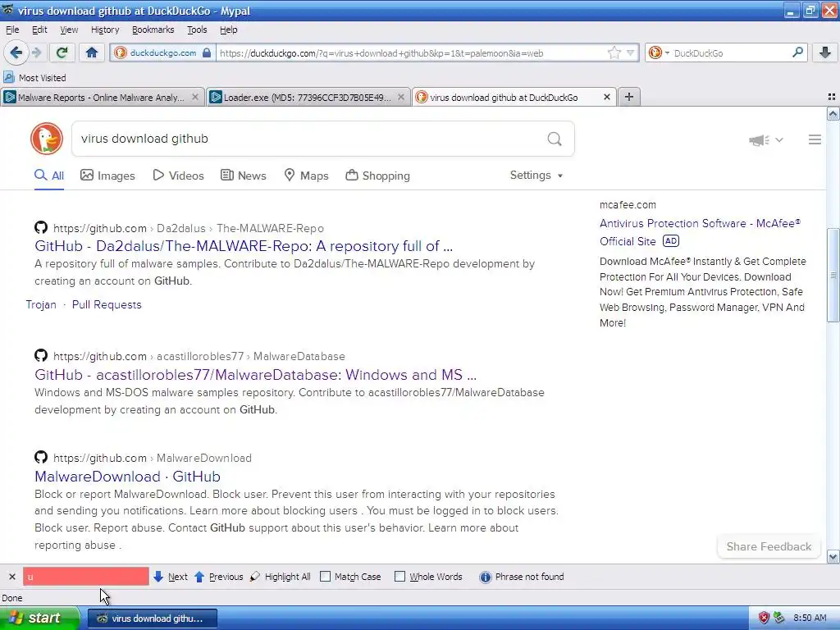Image resolution: width=840 pixels, height=630 pixels.
Task: Switch to Images results
Action: click(x=107, y=176)
